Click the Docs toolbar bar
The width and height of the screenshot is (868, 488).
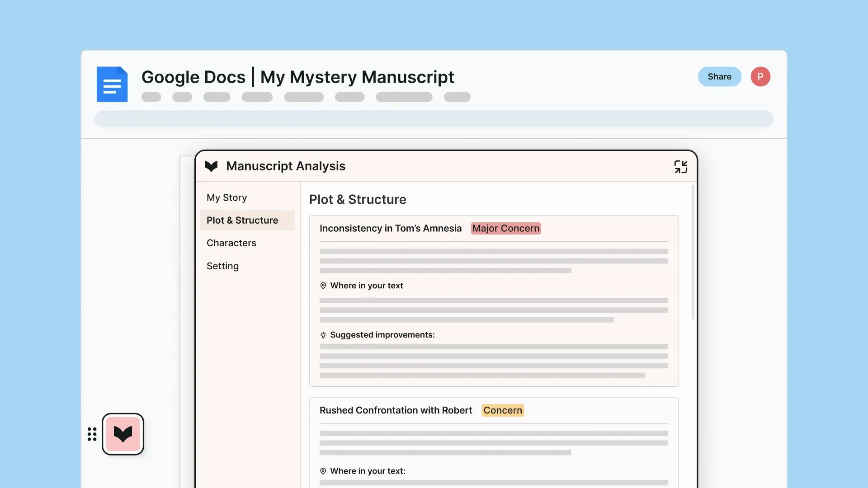tap(434, 119)
